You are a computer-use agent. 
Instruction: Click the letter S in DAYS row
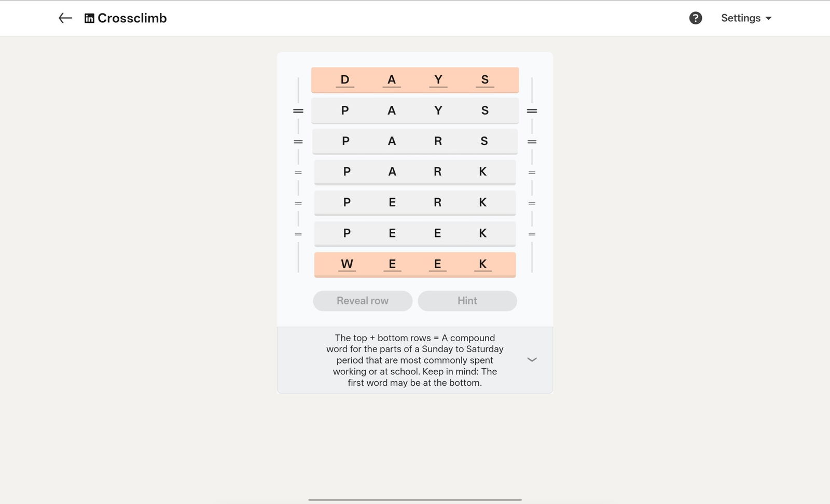coord(485,80)
